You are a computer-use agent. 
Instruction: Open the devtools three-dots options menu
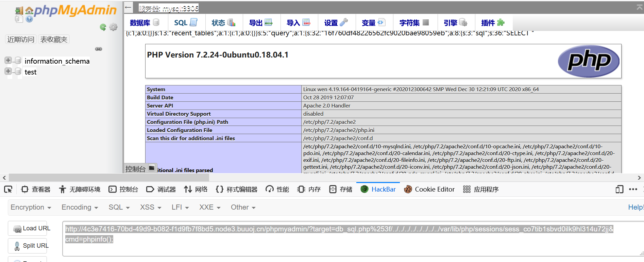[633, 189]
